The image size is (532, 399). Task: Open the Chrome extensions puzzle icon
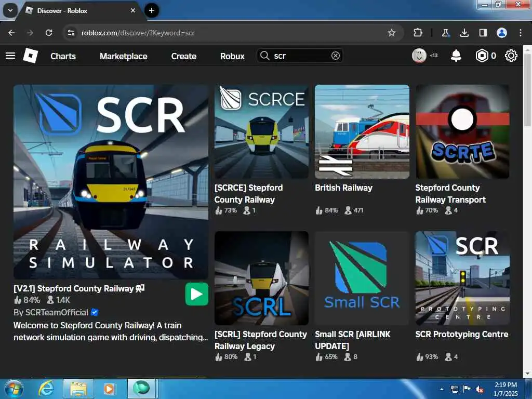(x=418, y=33)
